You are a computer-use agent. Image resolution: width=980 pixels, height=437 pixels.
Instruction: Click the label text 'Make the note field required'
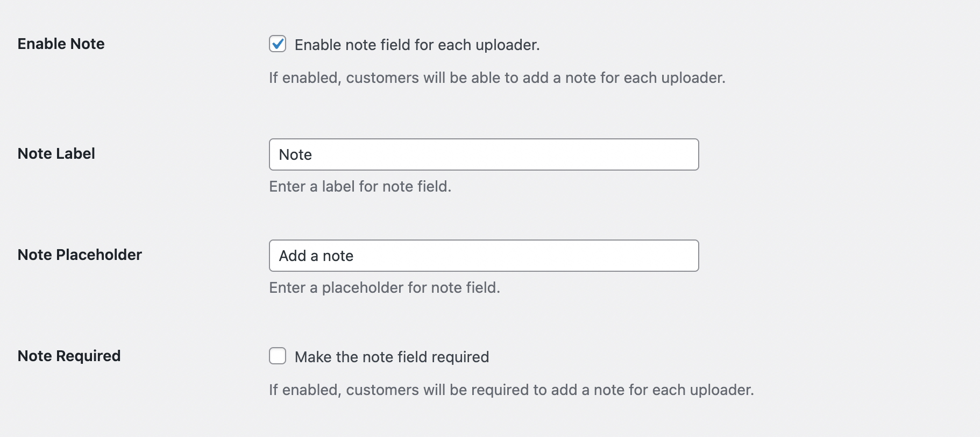tap(392, 356)
